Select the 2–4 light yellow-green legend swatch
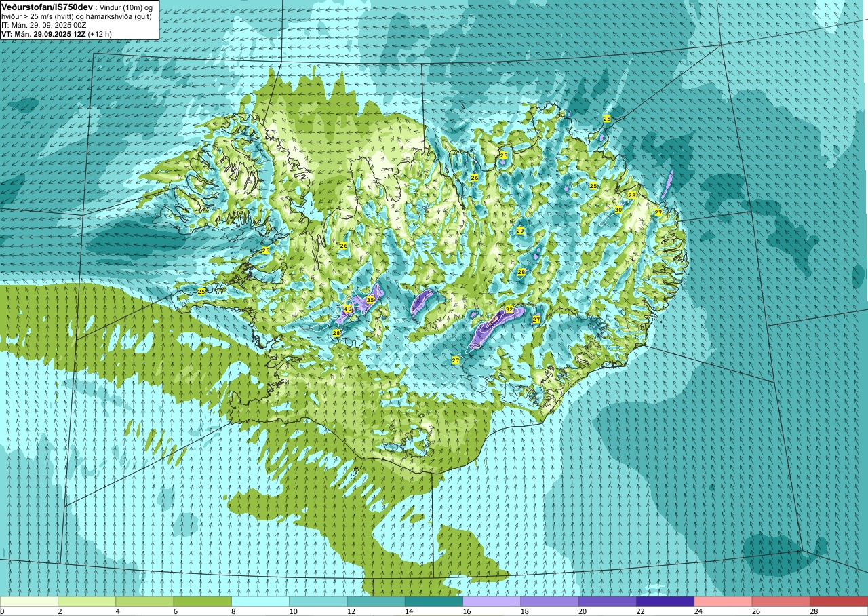 tap(87, 601)
